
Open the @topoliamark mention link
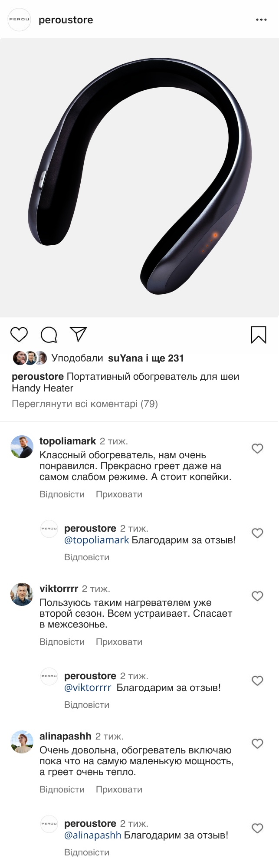(96, 540)
